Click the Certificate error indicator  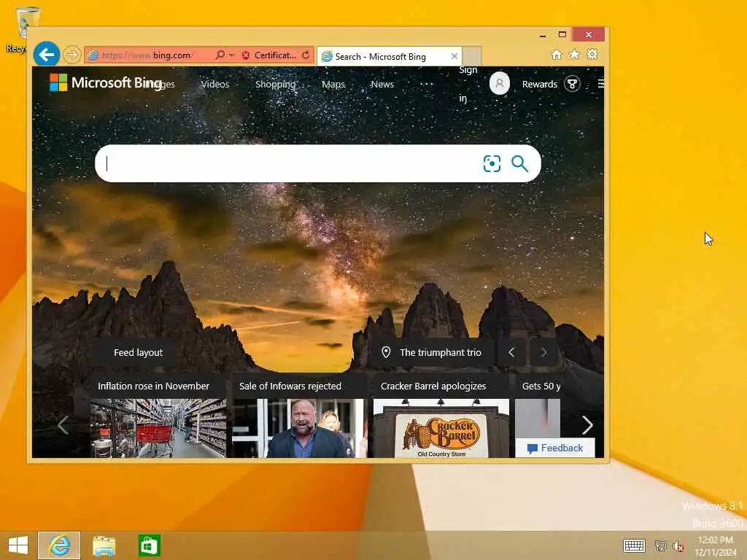[x=269, y=55]
